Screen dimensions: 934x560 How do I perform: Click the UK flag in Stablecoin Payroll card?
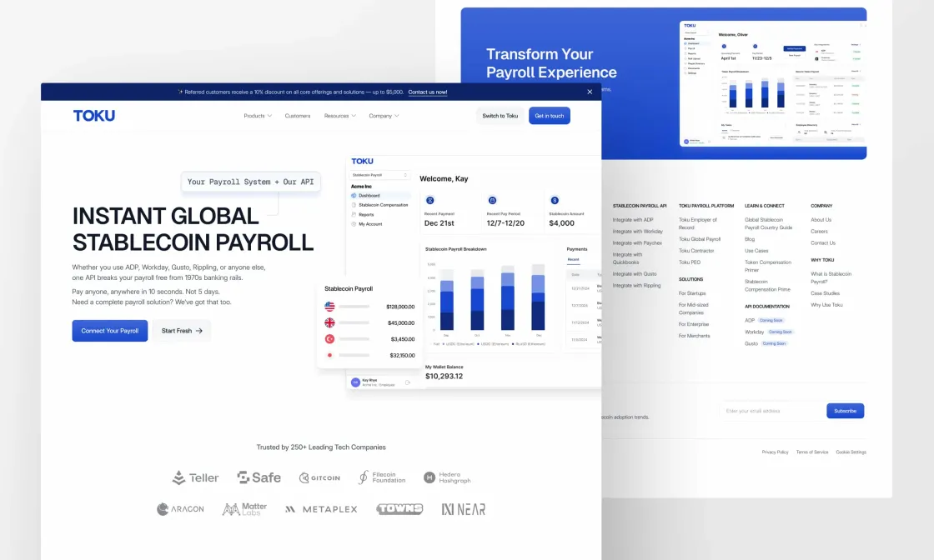tap(329, 322)
